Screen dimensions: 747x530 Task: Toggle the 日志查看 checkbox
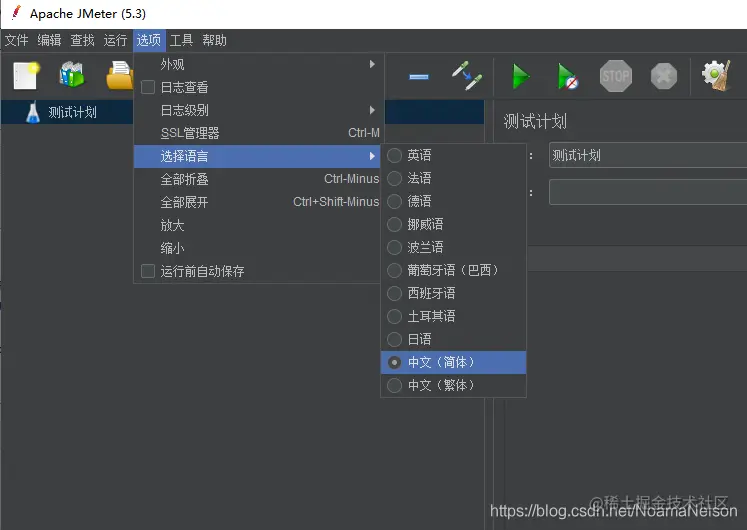tap(148, 87)
